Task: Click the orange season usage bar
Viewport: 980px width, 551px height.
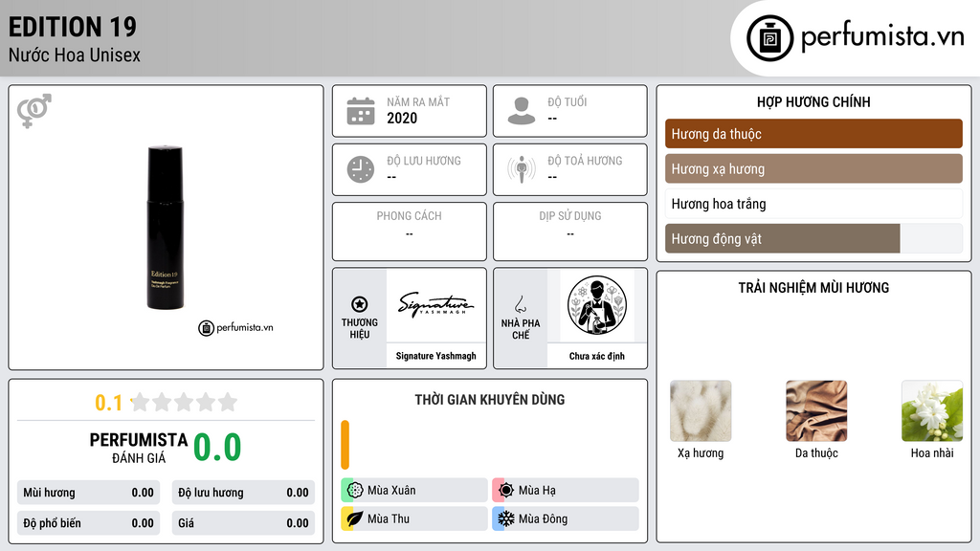Action: (345, 445)
